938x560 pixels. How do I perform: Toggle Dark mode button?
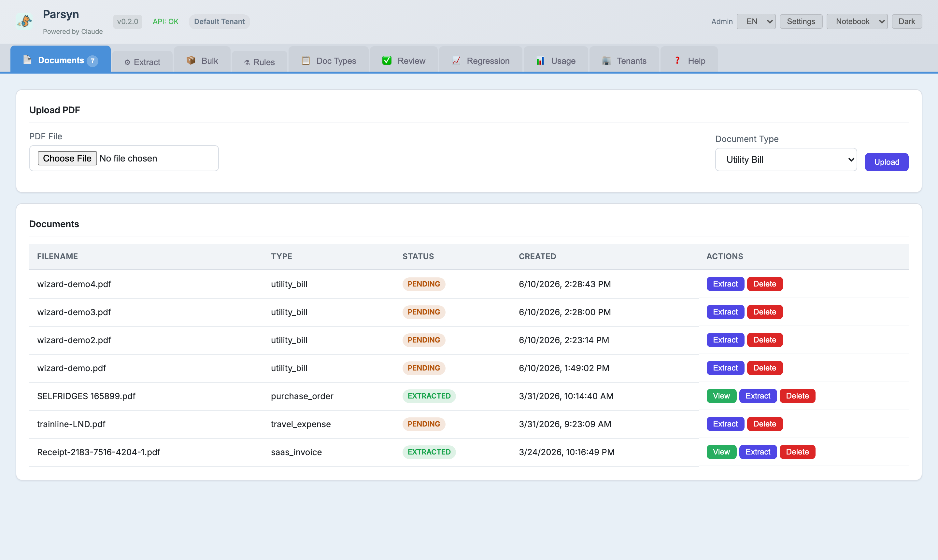click(907, 21)
